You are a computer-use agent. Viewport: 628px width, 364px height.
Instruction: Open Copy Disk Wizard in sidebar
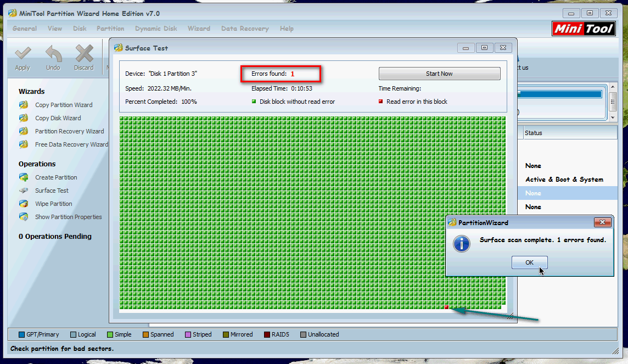point(58,118)
